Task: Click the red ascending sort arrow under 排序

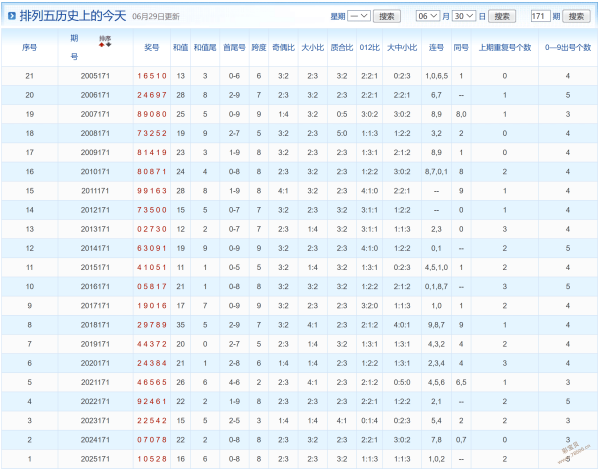Action: 101,45
